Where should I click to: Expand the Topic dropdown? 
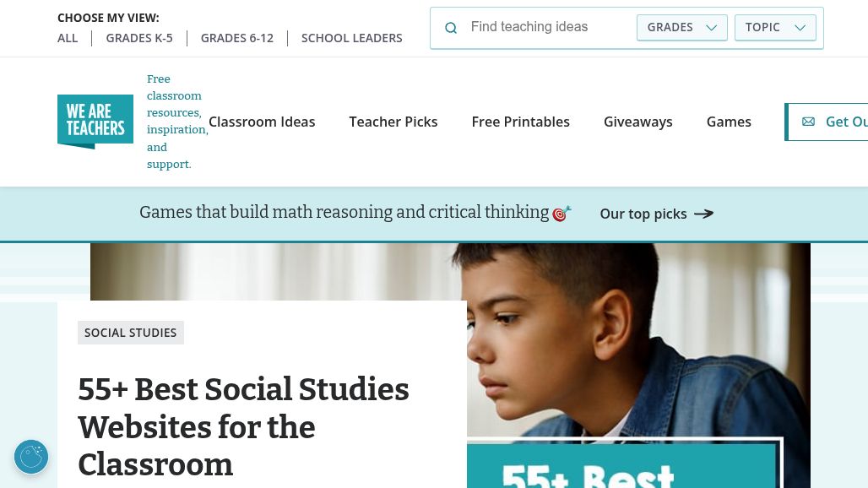point(775,27)
